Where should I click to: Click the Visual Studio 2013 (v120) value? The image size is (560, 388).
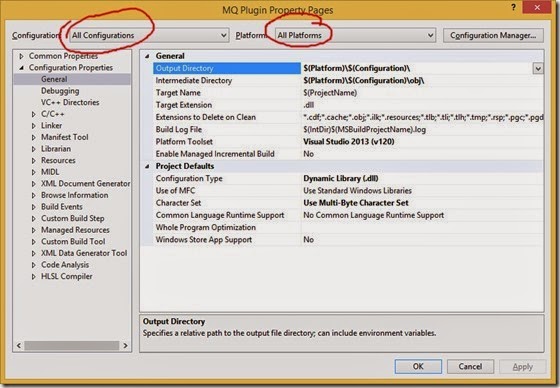[349, 141]
